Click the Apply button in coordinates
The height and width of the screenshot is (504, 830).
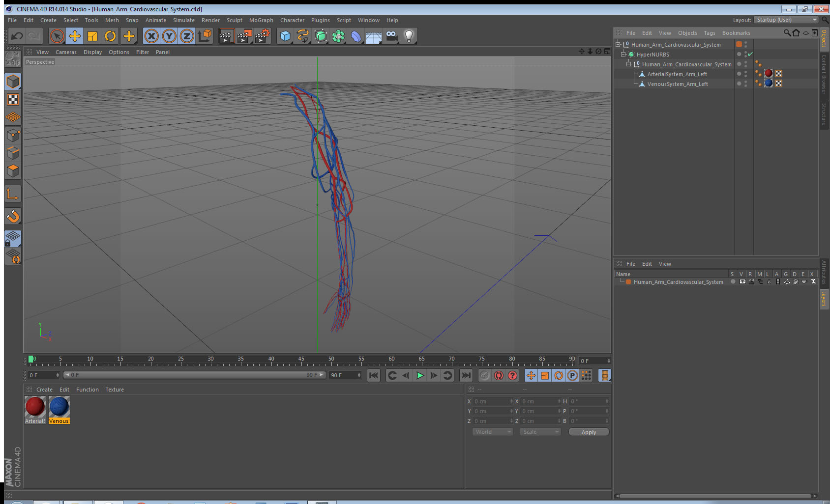tap(589, 432)
